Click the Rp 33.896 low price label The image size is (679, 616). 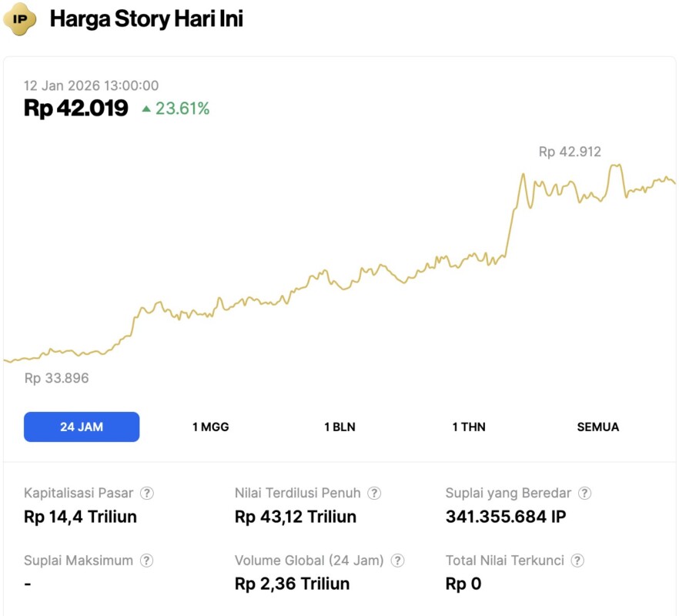(x=56, y=378)
